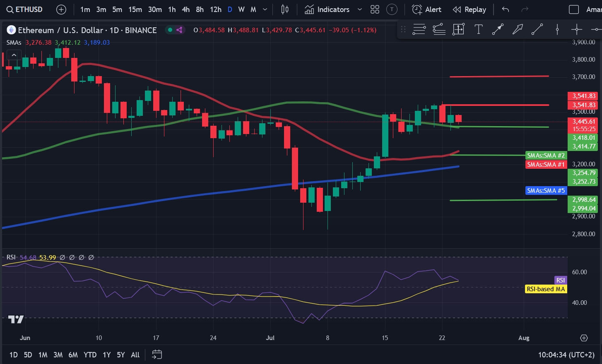Open the indicator templates grid icon
The image size is (602, 364).
pyautogui.click(x=375, y=10)
